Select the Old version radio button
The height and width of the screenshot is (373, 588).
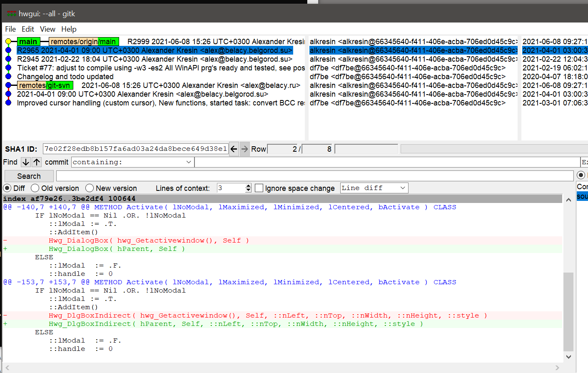click(35, 188)
